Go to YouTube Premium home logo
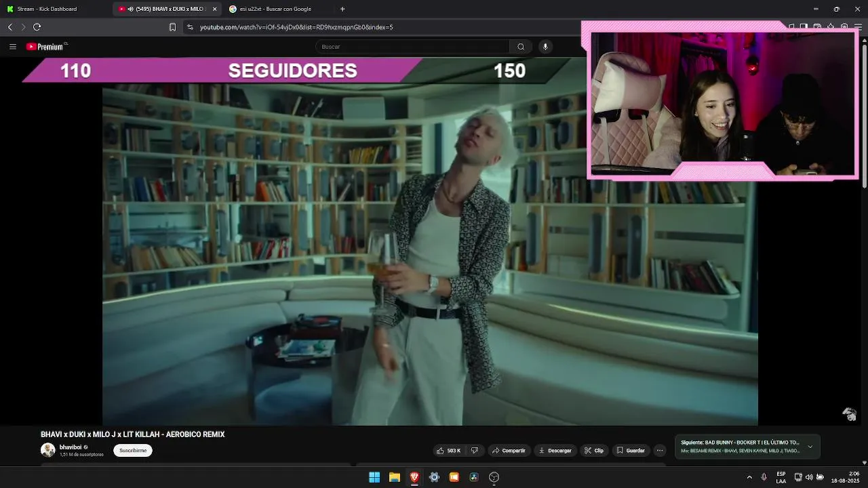The image size is (868, 488). tap(47, 47)
